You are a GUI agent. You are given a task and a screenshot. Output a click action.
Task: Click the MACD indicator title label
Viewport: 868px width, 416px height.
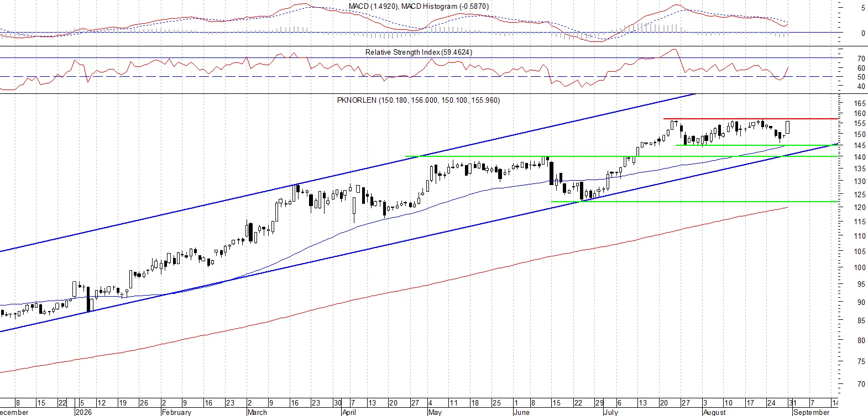click(419, 6)
